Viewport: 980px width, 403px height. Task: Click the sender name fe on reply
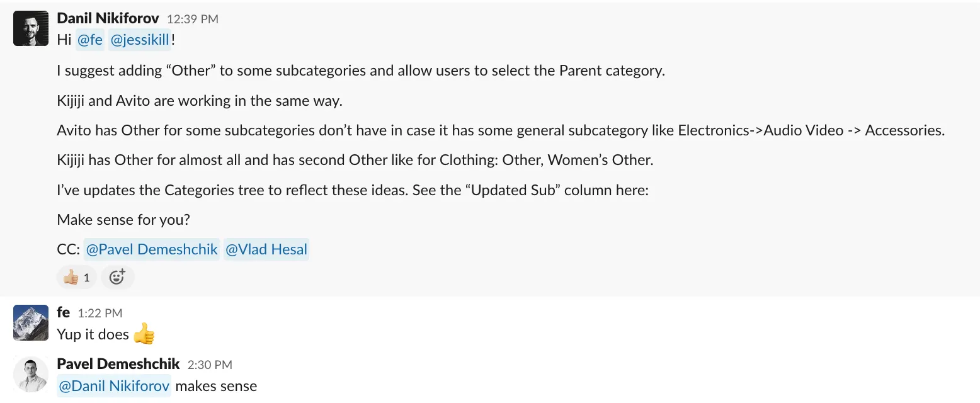tap(63, 312)
